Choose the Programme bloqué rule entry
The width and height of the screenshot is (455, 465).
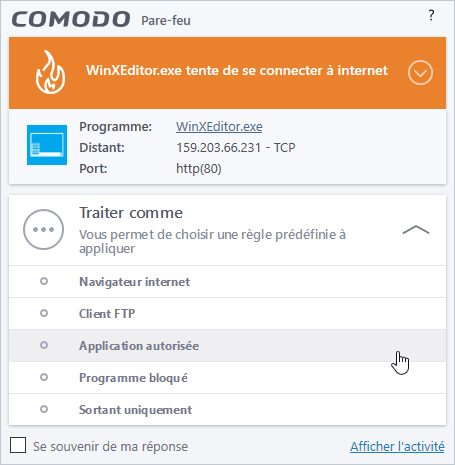(227, 378)
